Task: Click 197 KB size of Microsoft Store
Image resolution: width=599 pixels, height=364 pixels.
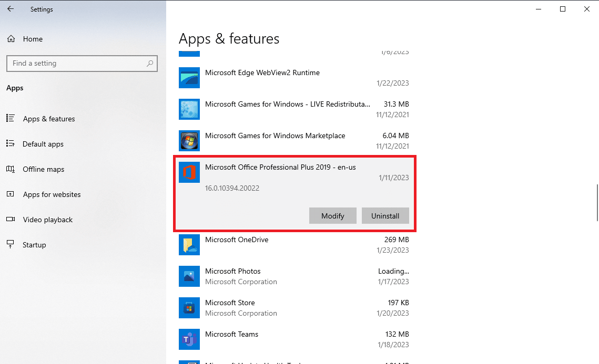Action: pos(399,303)
